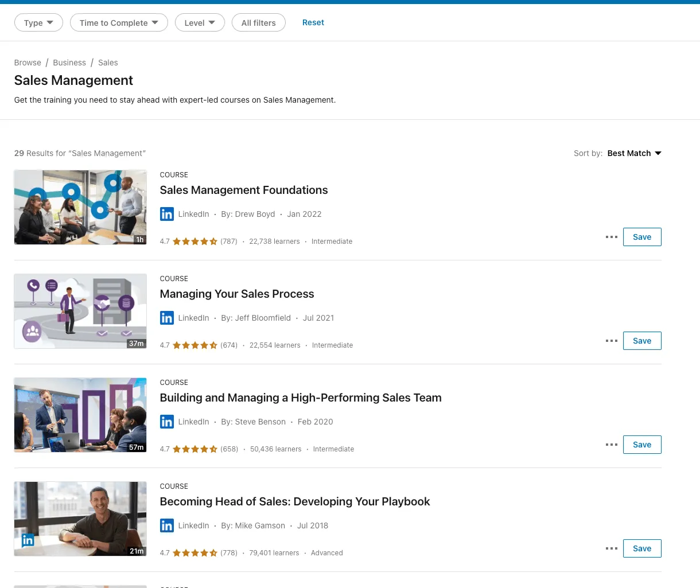Expand the Time to Complete filter
Viewport: 700px width, 588px height.
coord(118,22)
